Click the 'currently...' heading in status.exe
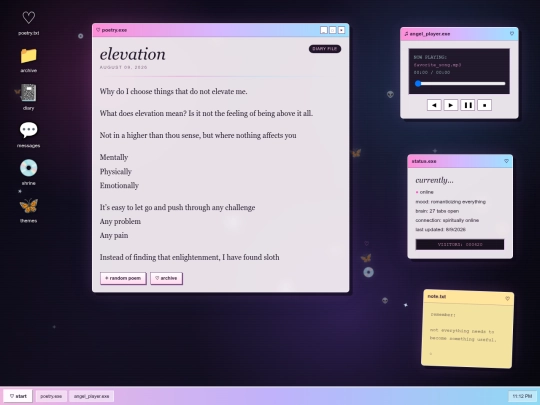Image resolution: width=540 pixels, height=405 pixels. coord(434,180)
